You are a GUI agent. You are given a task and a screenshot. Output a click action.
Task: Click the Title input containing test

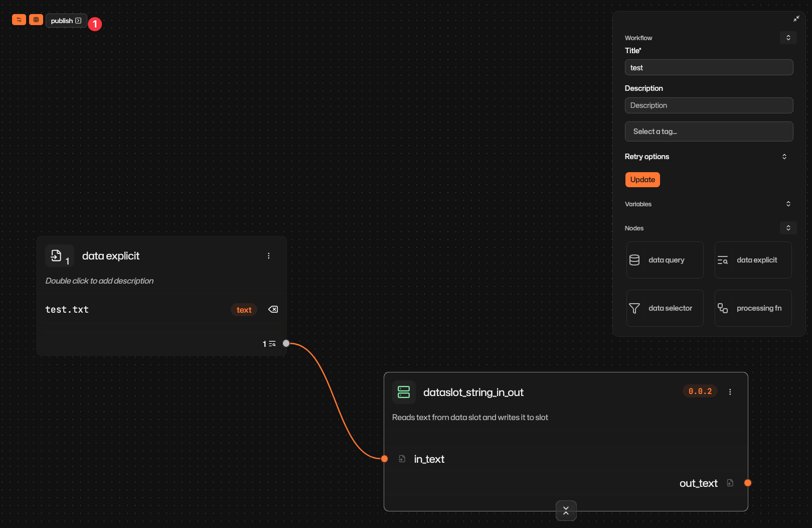point(709,67)
